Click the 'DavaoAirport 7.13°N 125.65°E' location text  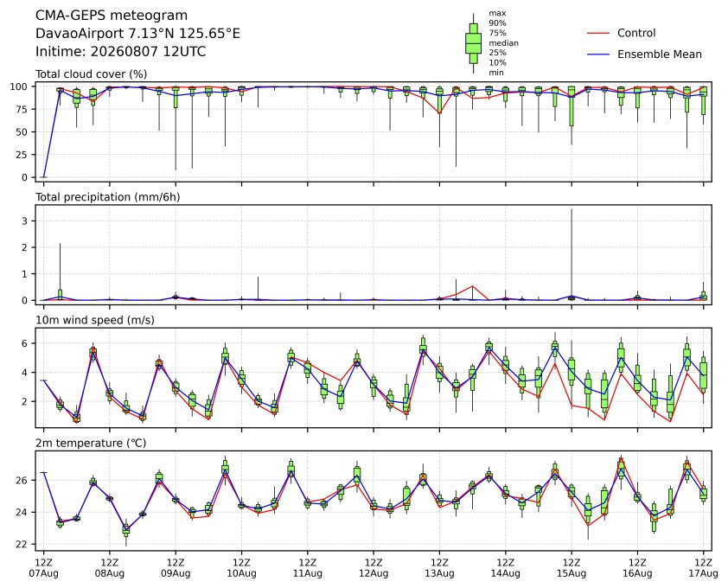(x=137, y=34)
